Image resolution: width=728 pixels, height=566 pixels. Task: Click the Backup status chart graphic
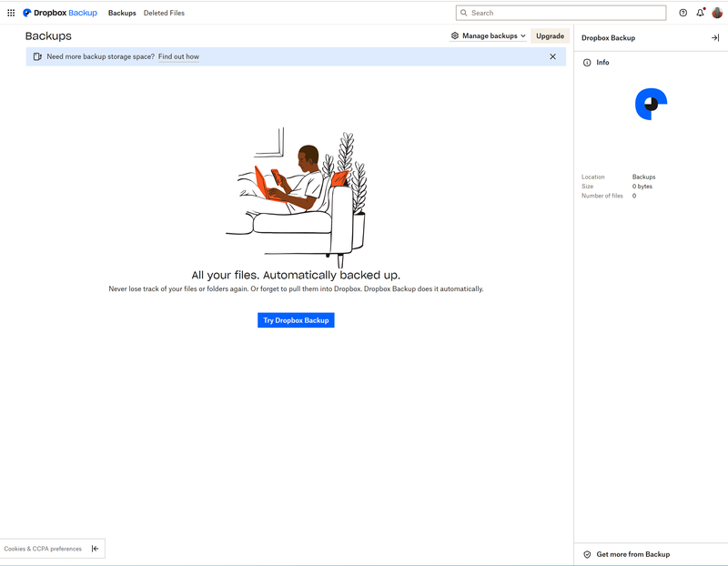pyautogui.click(x=649, y=103)
